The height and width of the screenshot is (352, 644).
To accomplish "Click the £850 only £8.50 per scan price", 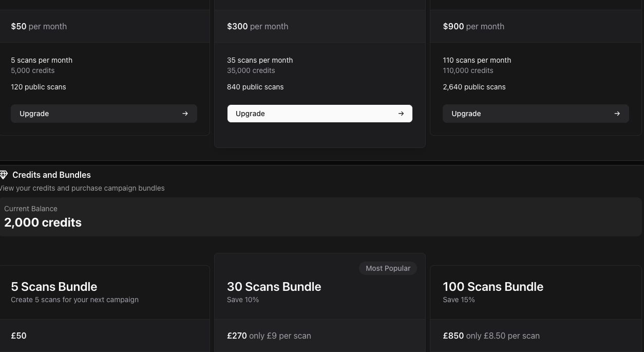I will (x=491, y=336).
